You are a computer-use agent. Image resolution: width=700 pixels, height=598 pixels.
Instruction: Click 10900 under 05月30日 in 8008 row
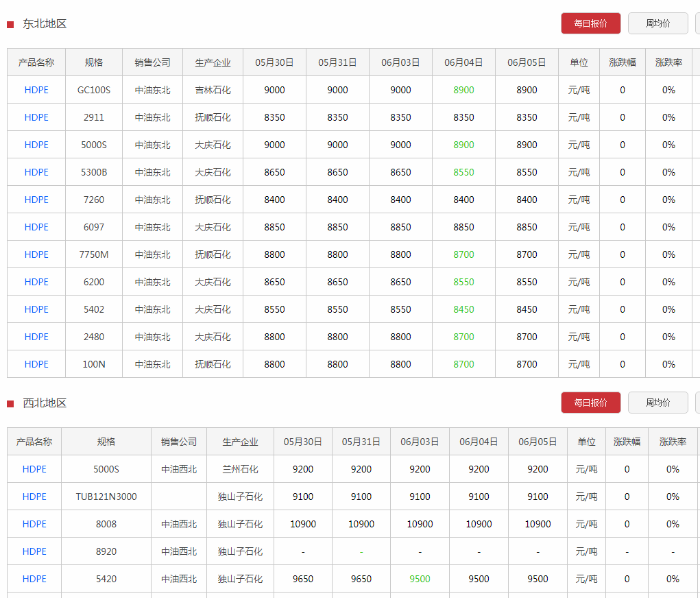coord(302,524)
